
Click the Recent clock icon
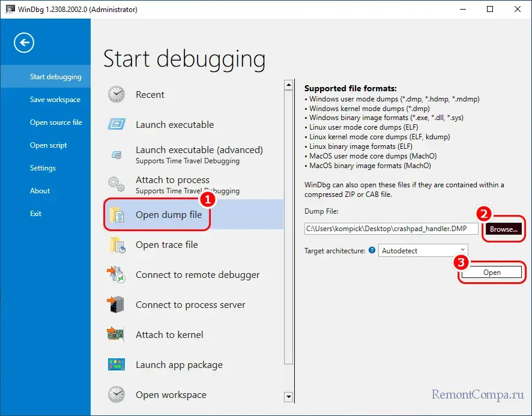point(116,94)
